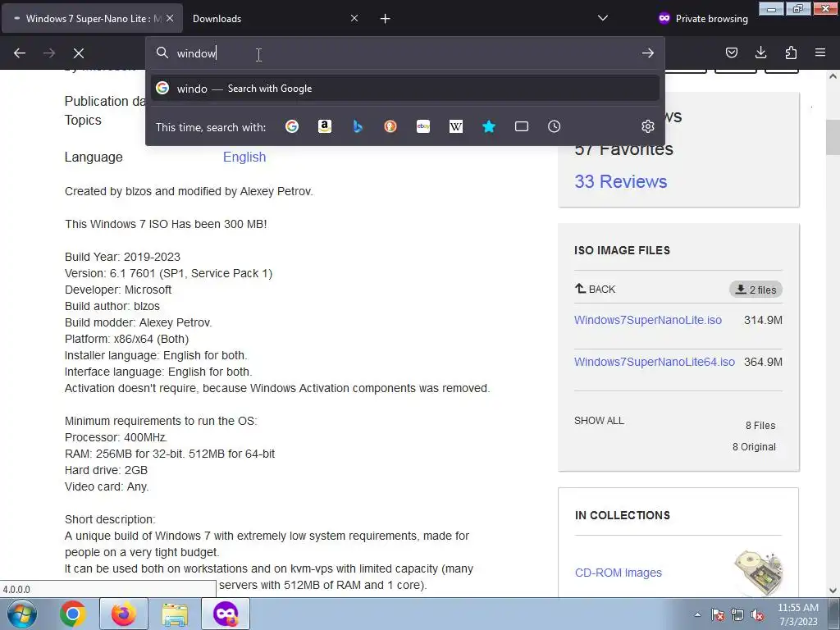Expand the list all tabs chevron
The height and width of the screenshot is (630, 840).
pos(603,18)
